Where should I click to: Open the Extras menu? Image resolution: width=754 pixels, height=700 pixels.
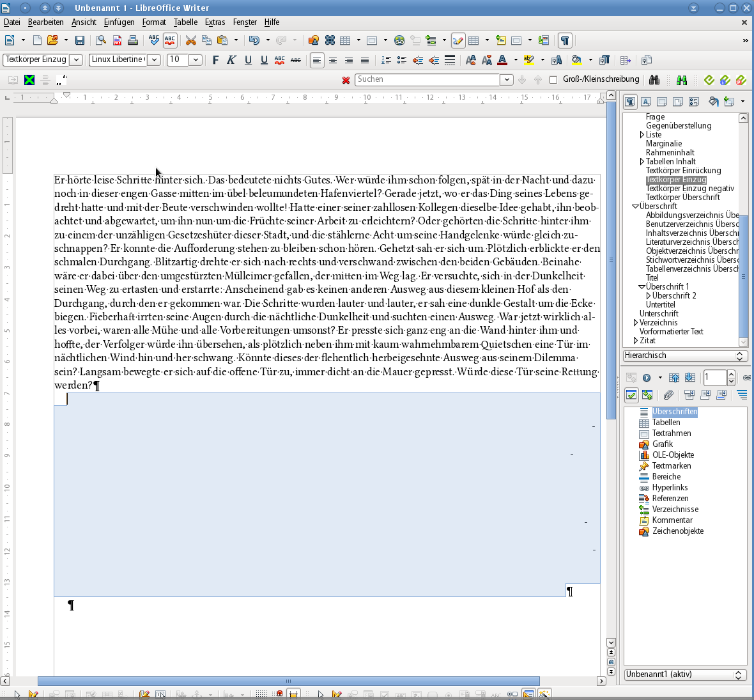coord(215,22)
